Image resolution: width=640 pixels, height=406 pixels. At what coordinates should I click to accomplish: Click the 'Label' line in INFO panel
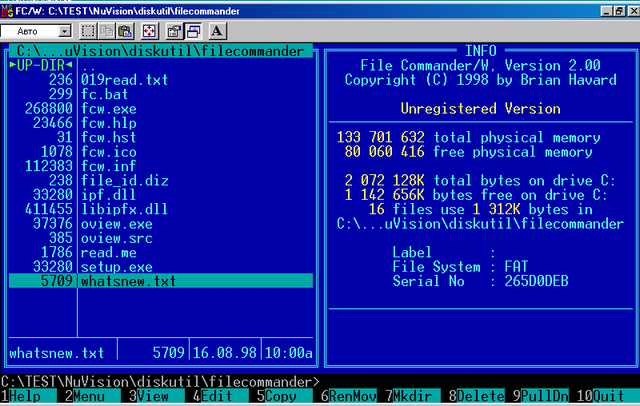[x=444, y=253]
